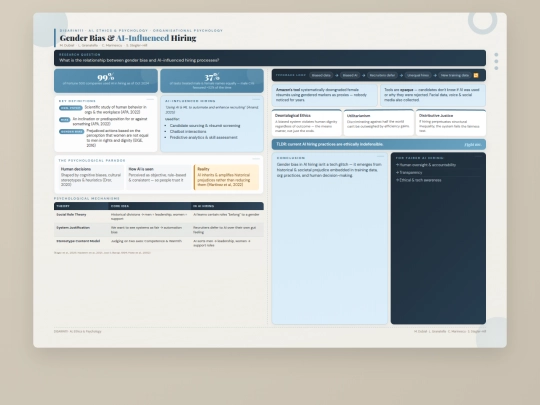Click the TLDR banner about indefensible practices
The image size is (540, 405).
point(379,144)
